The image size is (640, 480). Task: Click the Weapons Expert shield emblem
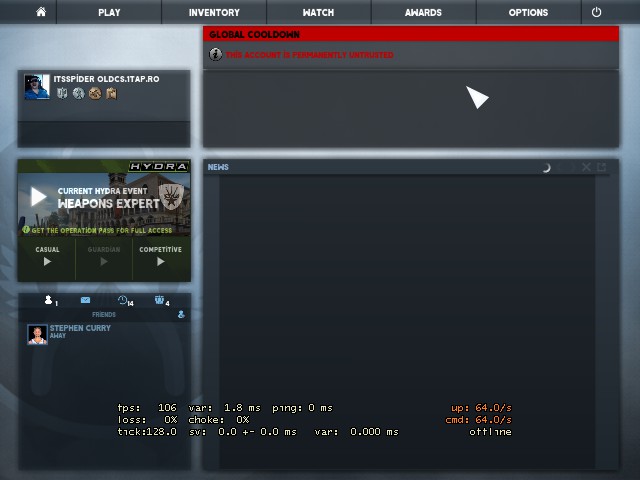coord(171,196)
